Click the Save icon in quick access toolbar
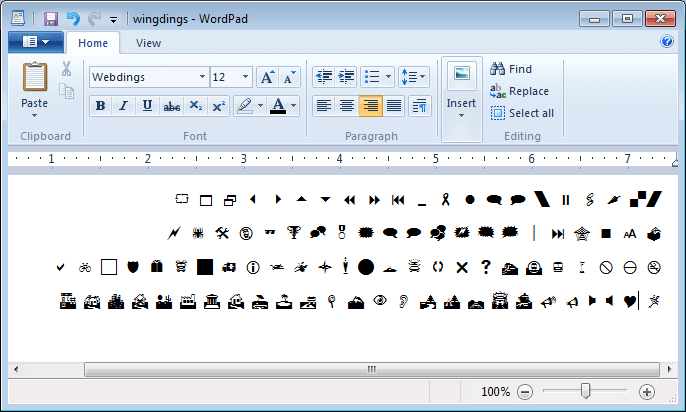The image size is (686, 412). pyautogui.click(x=50, y=18)
